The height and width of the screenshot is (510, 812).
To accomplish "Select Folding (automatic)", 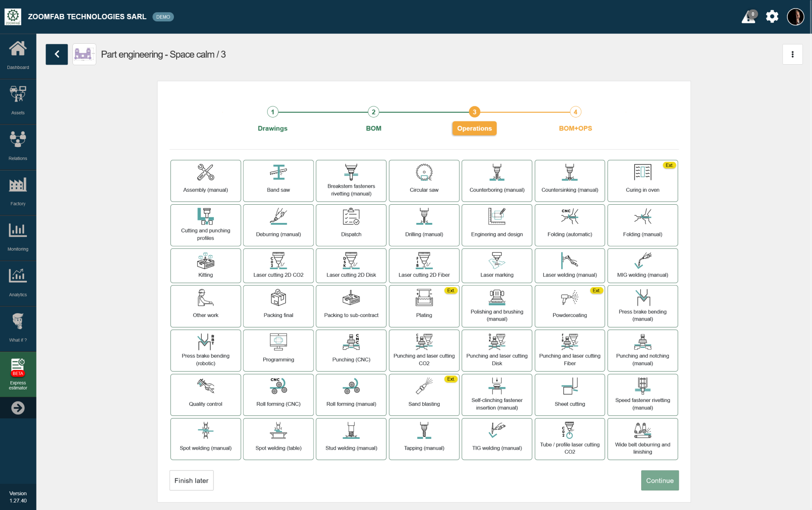I will [570, 225].
